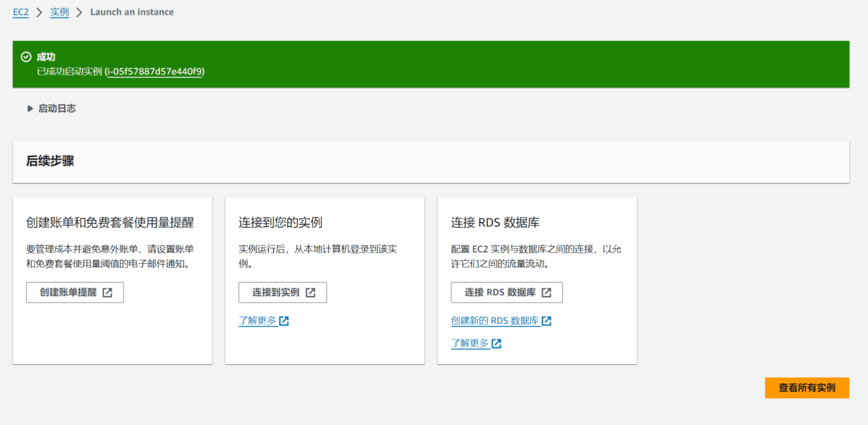Open the EC2 breadcrumb item
Viewport: 868px width, 425px height.
(x=21, y=11)
